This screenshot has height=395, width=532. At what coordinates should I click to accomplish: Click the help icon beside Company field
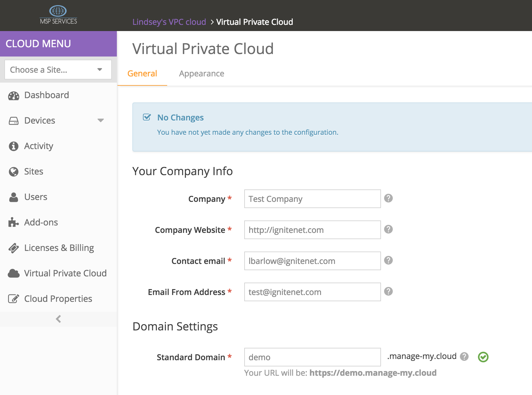click(388, 198)
